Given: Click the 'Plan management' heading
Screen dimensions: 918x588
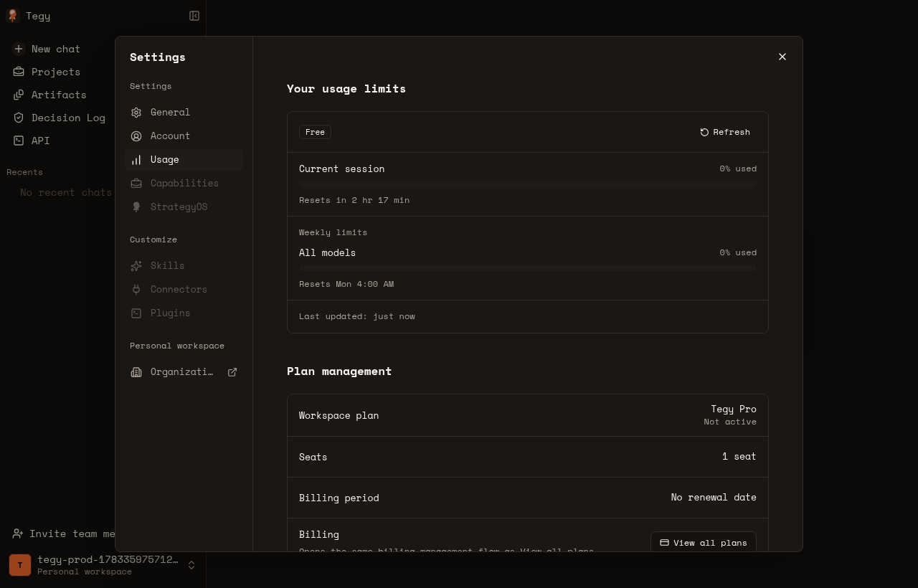Looking at the screenshot, I should click(339, 371).
